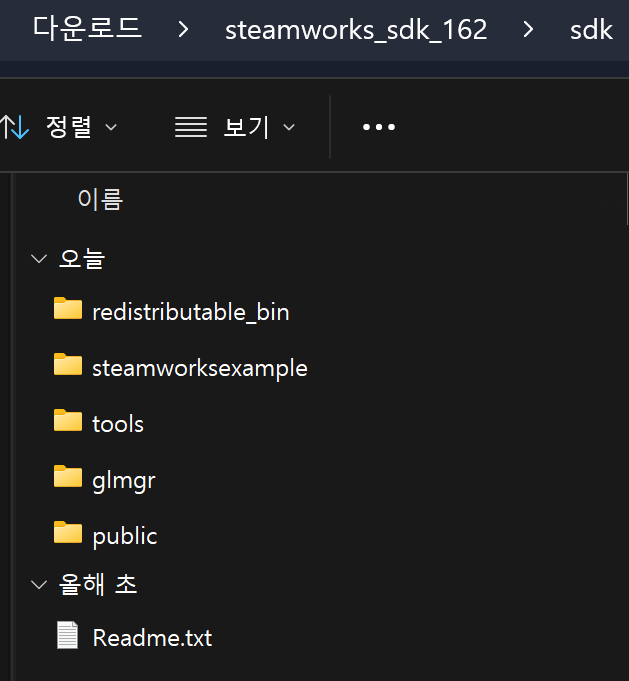Click the sort arrows icon
This screenshot has width=629, height=681.
[x=14, y=127]
